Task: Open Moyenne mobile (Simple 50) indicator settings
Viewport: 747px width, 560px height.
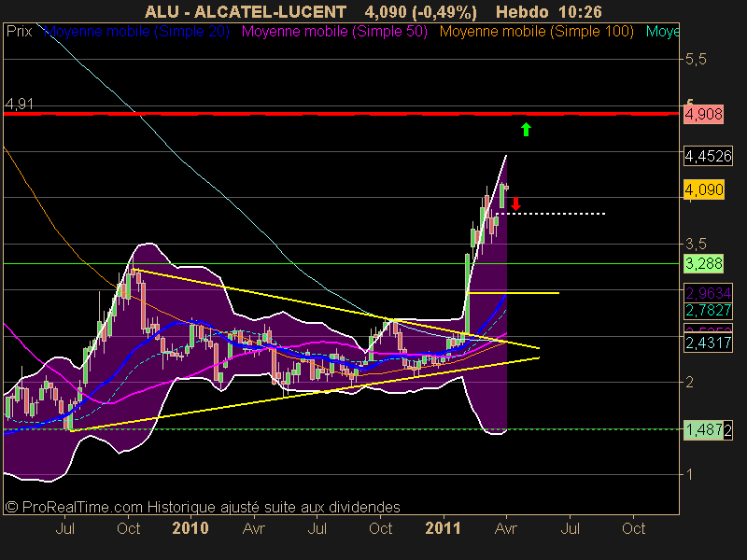Action: point(334,32)
